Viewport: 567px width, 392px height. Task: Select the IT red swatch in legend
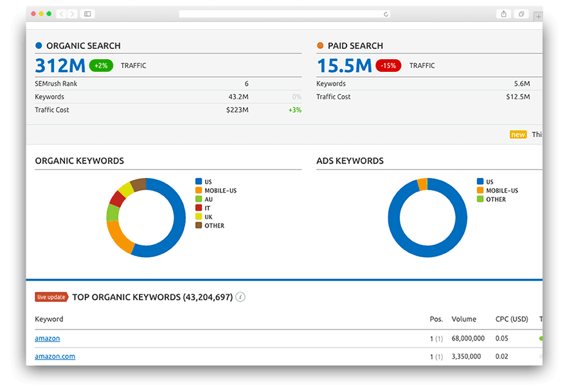(x=199, y=208)
